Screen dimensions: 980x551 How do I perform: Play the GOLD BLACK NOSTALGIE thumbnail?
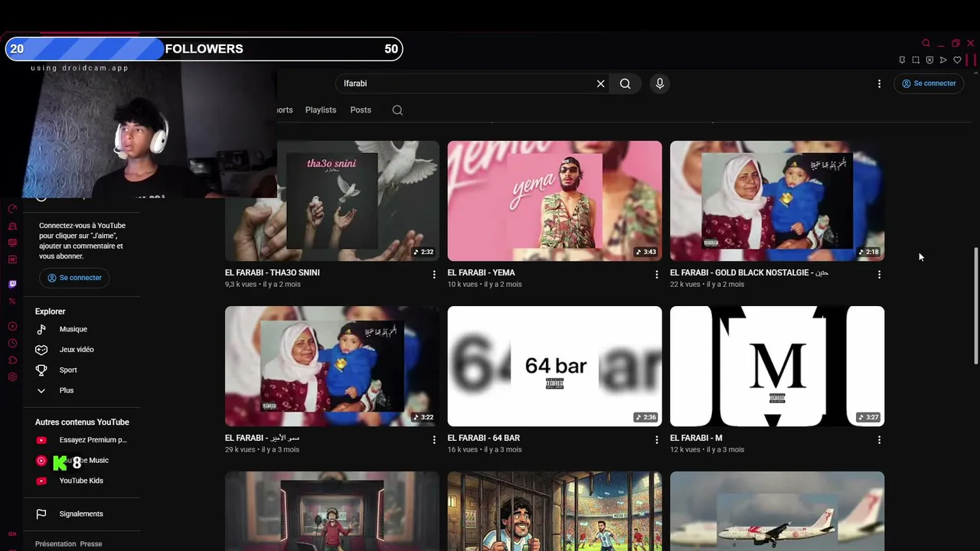coord(777,201)
